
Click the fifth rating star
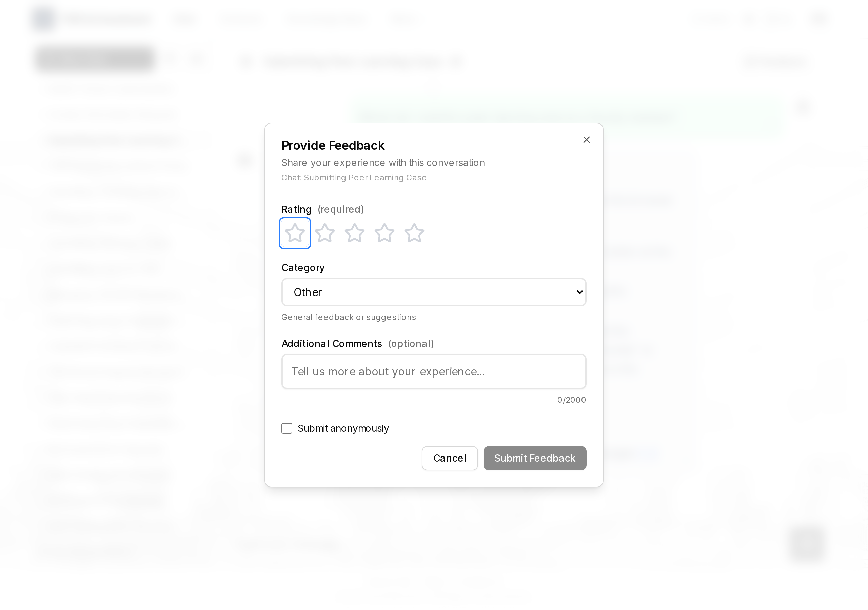click(x=414, y=233)
